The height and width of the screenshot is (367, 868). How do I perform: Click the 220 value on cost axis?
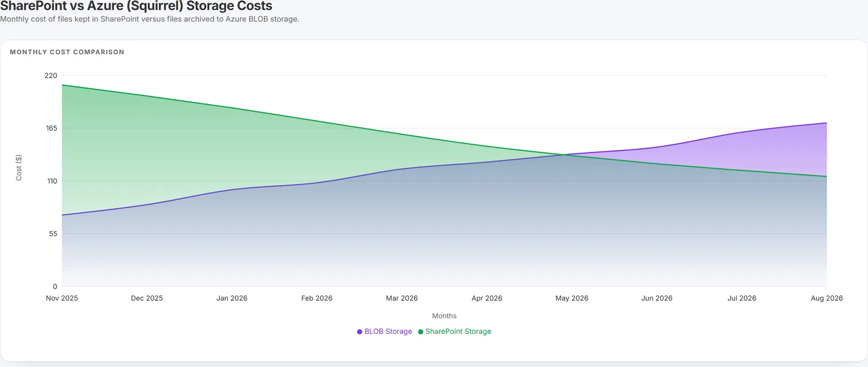tap(51, 75)
